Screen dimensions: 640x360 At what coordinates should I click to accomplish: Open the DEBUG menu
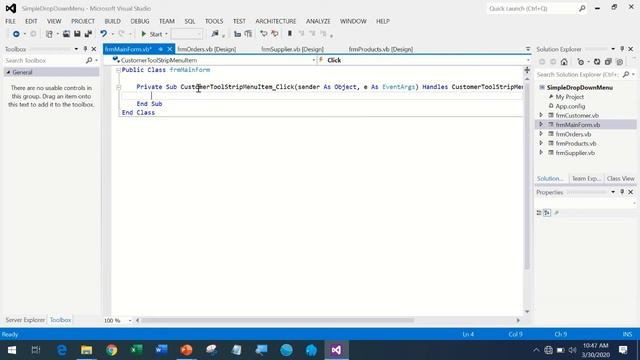pos(140,21)
